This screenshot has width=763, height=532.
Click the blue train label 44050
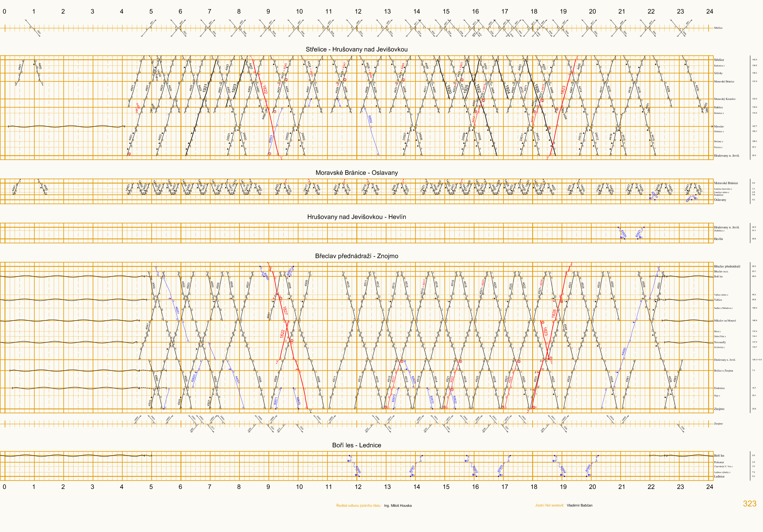point(623,351)
